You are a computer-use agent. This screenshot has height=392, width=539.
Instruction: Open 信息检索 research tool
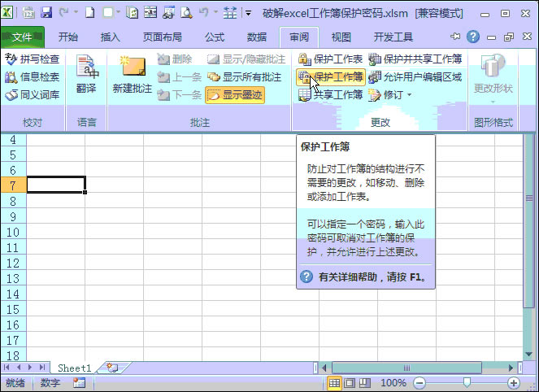[33, 77]
